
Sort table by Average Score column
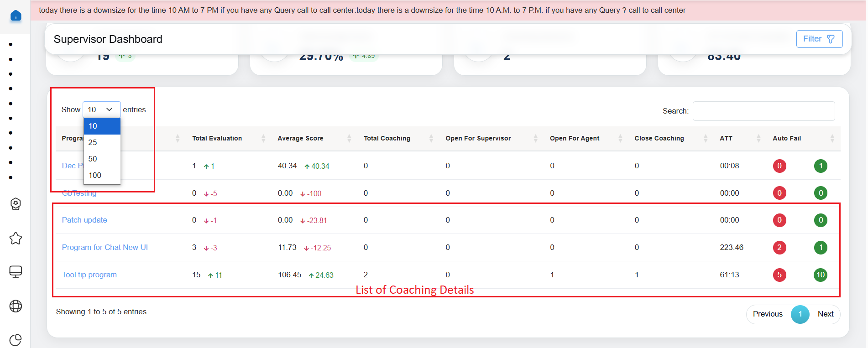(x=300, y=138)
